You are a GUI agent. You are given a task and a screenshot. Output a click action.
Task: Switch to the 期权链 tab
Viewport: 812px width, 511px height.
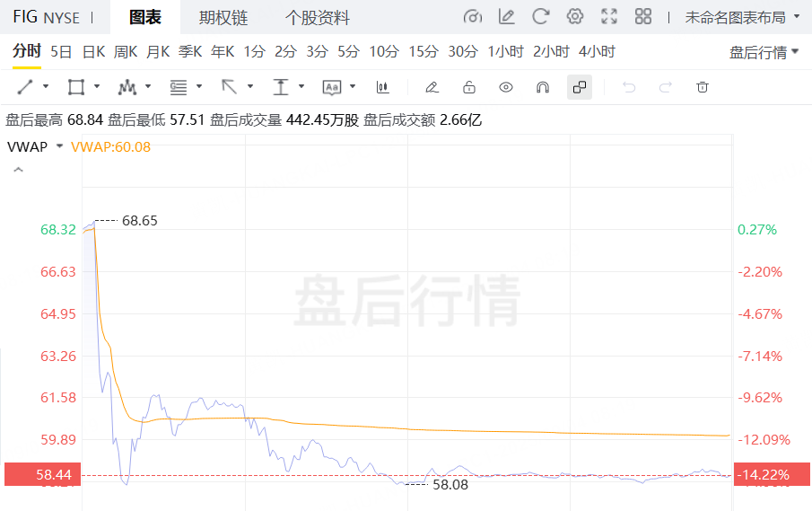point(223,18)
